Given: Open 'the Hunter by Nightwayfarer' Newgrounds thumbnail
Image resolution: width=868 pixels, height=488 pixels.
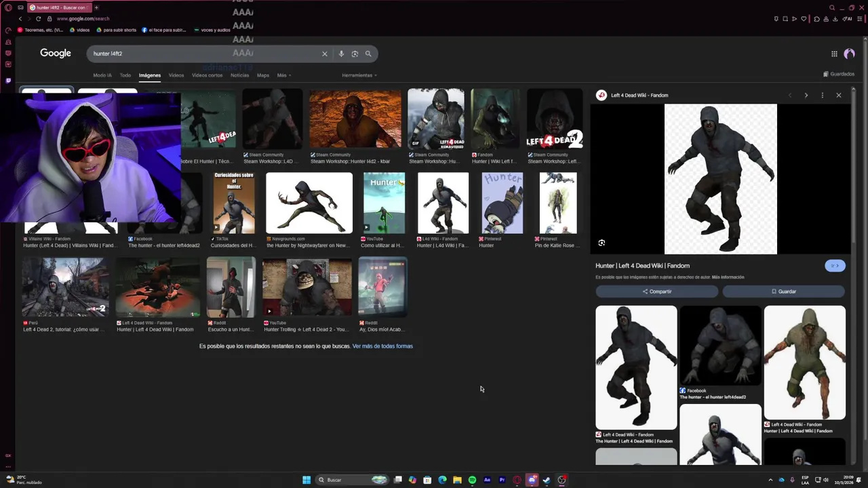Looking at the screenshot, I should tap(309, 203).
